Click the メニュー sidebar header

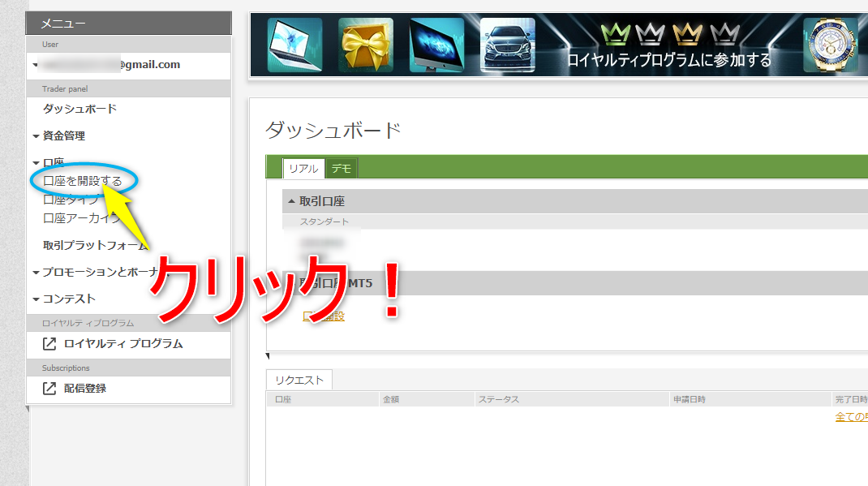point(128,24)
